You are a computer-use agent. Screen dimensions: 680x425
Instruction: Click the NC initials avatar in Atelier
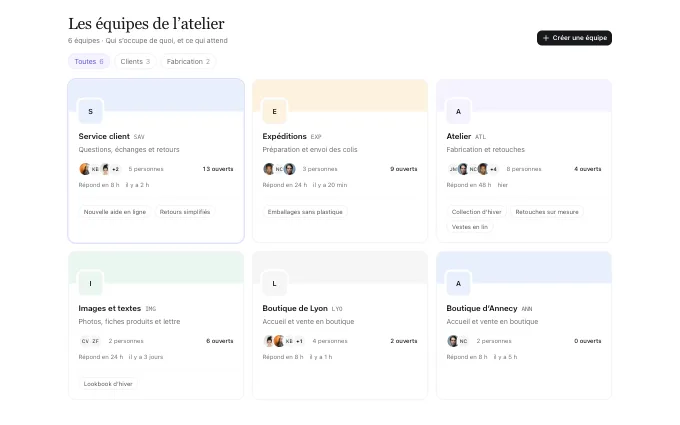[473, 169]
